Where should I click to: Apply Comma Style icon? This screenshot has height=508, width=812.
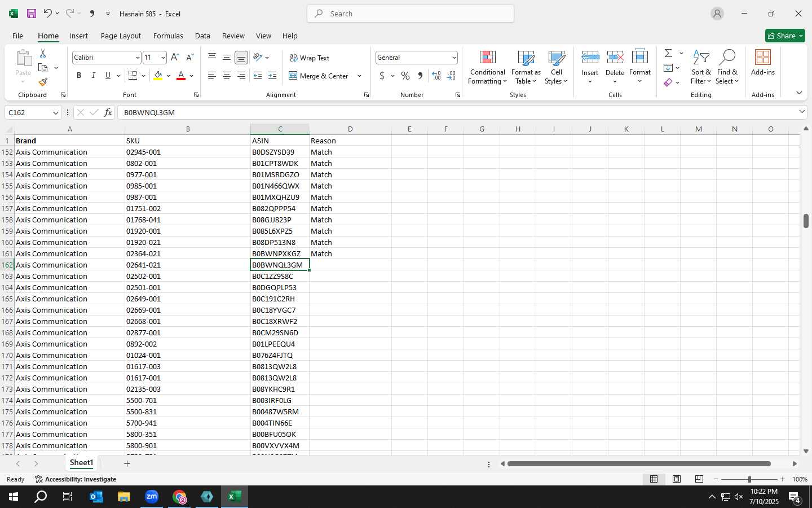click(420, 76)
